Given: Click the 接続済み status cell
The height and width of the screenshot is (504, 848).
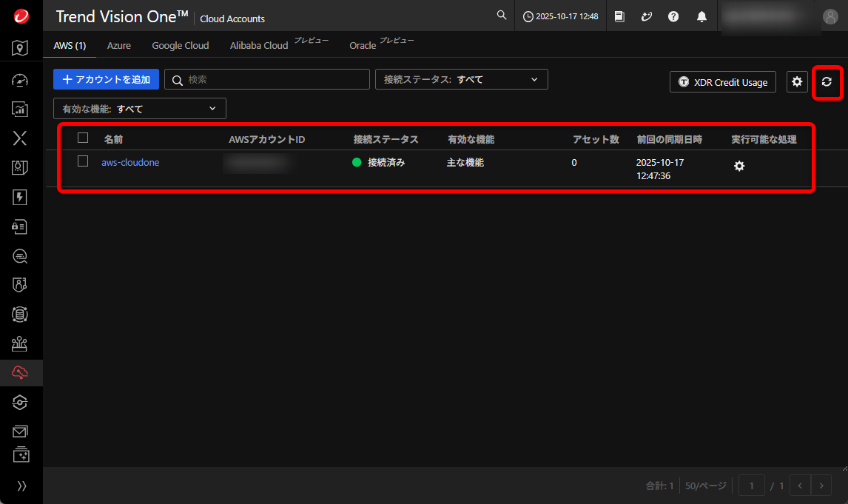Looking at the screenshot, I should [x=379, y=162].
